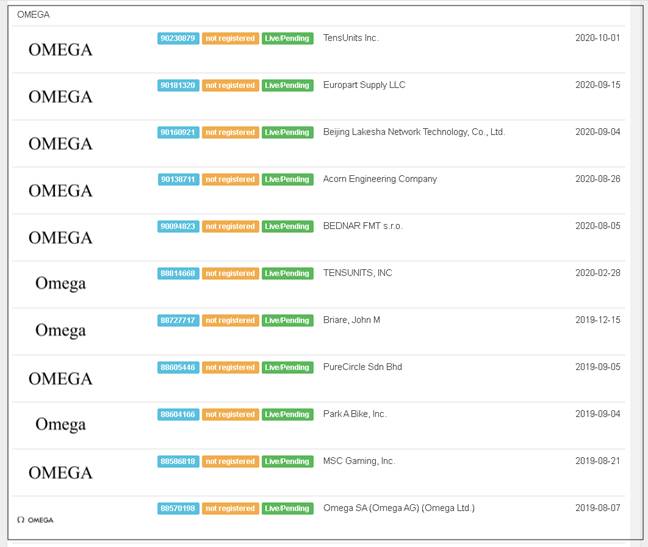Click the Live/Pending badge for MSC Gaming, Inc.

[288, 461]
